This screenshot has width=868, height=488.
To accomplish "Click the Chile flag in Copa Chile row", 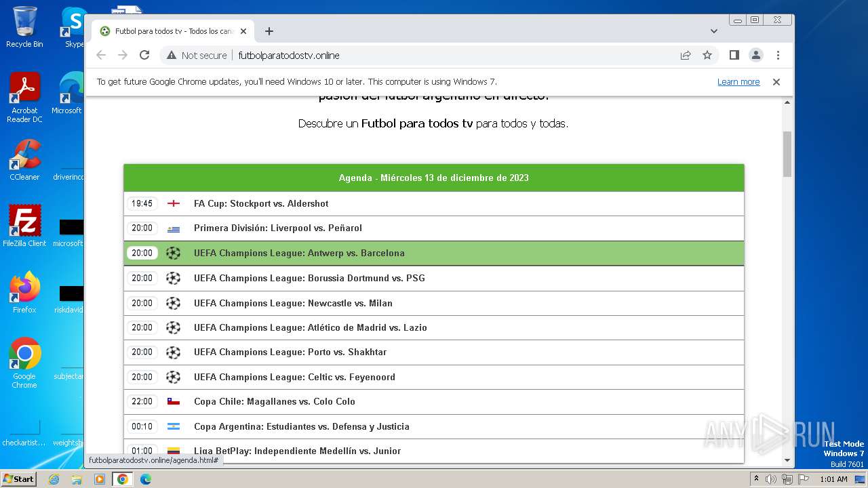I will click(x=174, y=402).
